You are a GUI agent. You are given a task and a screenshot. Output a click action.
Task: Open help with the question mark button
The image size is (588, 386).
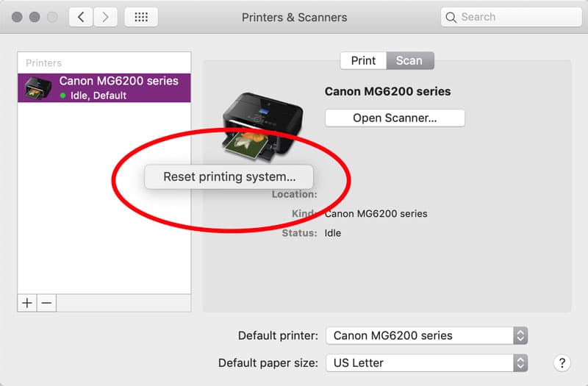click(x=562, y=362)
